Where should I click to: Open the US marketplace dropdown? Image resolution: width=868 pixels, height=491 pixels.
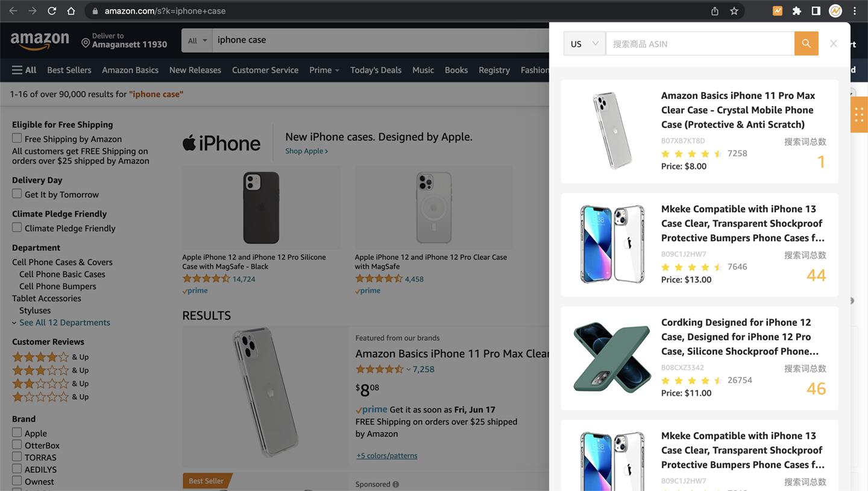pyautogui.click(x=584, y=43)
